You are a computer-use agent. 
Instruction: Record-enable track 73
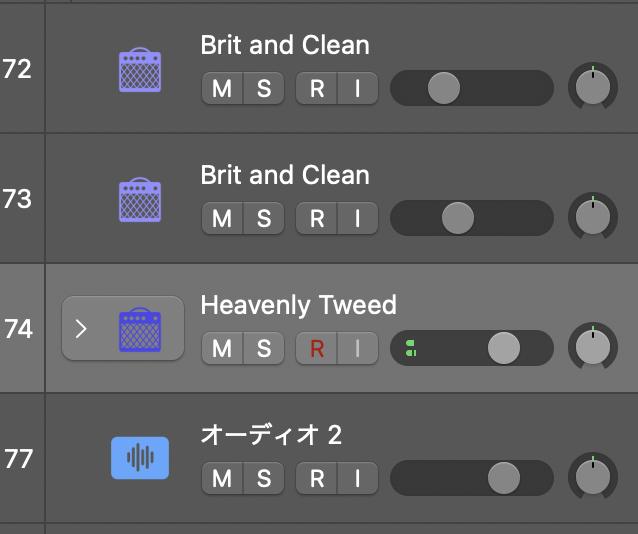(x=317, y=218)
